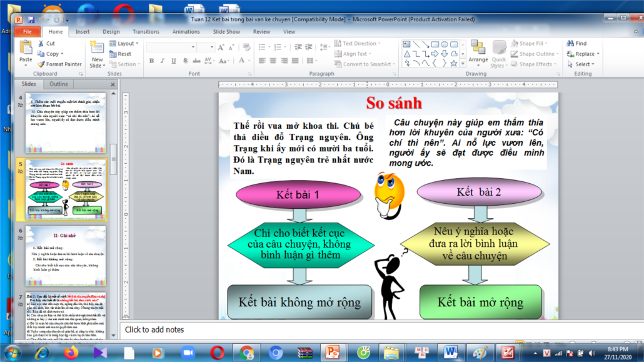Click Quick Styles button
This screenshot has height=362, width=644.
tap(499, 54)
